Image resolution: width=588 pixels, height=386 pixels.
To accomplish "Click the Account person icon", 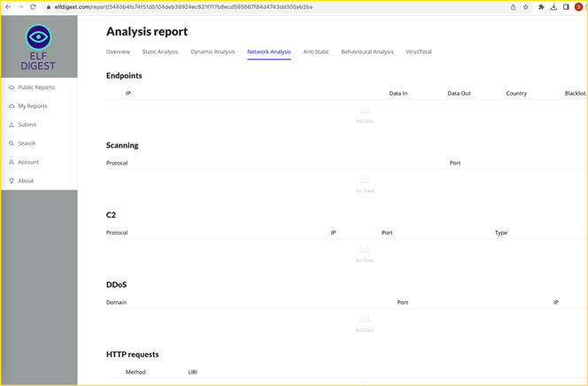I will [12, 162].
